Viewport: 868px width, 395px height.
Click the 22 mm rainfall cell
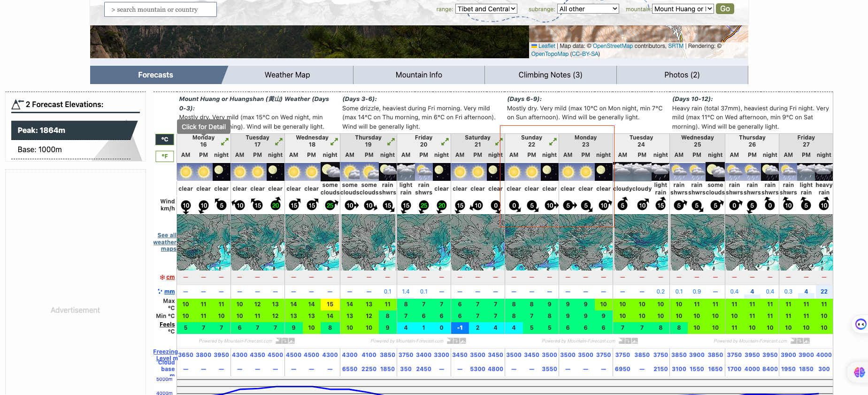[824, 291]
